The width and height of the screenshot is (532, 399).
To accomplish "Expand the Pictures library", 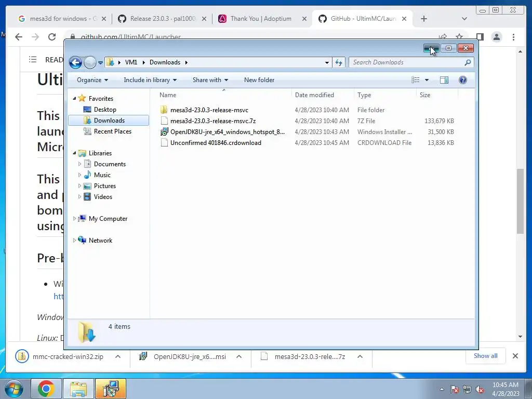I will pyautogui.click(x=79, y=186).
